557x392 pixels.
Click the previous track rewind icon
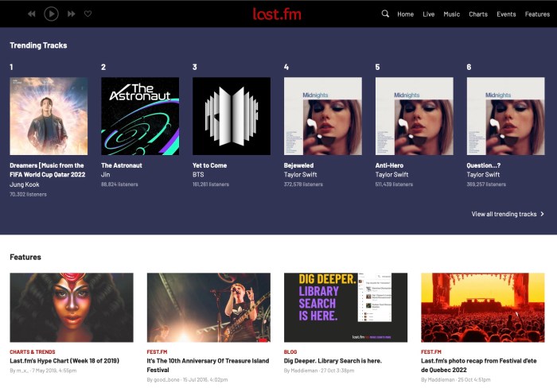click(32, 14)
